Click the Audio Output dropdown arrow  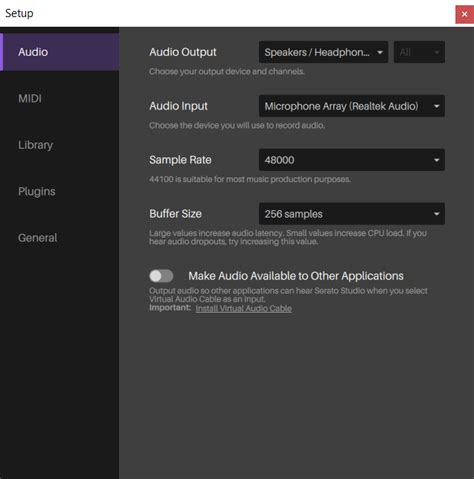[380, 52]
